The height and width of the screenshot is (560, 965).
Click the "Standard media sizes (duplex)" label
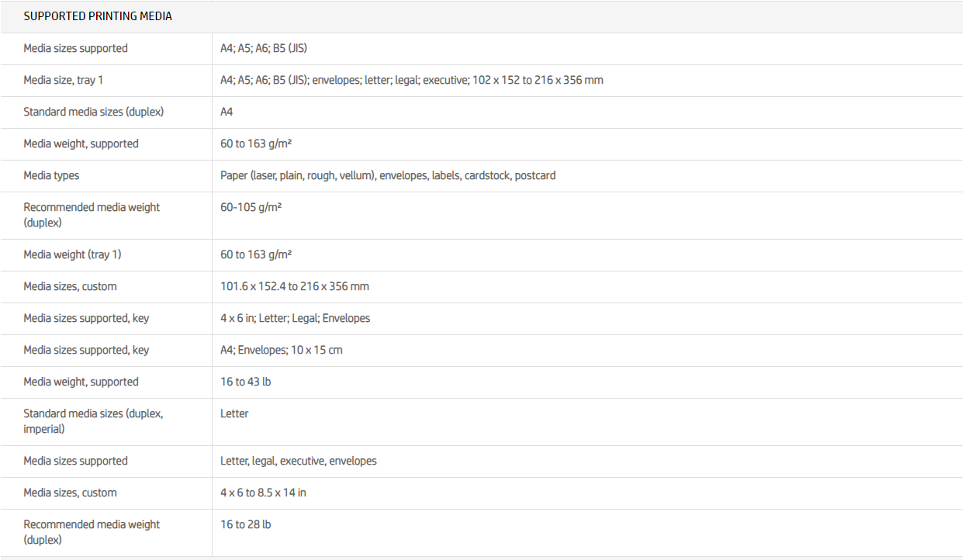(x=93, y=112)
